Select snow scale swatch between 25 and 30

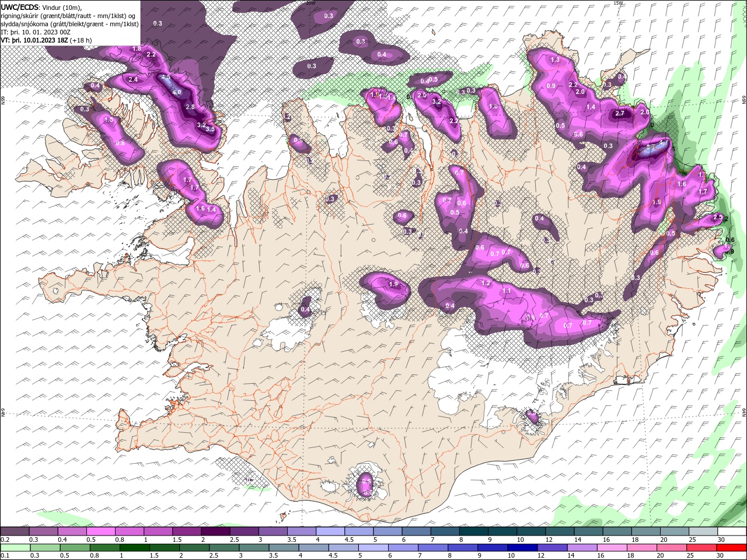coord(703,532)
